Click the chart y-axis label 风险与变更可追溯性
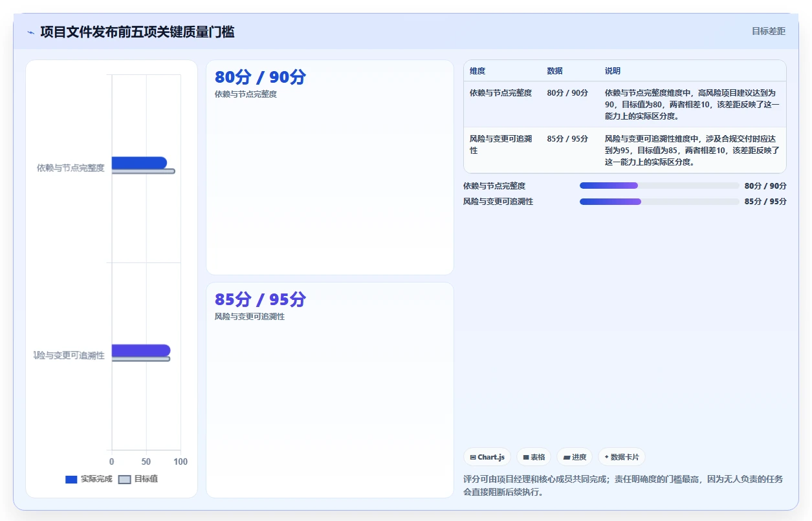 click(69, 356)
